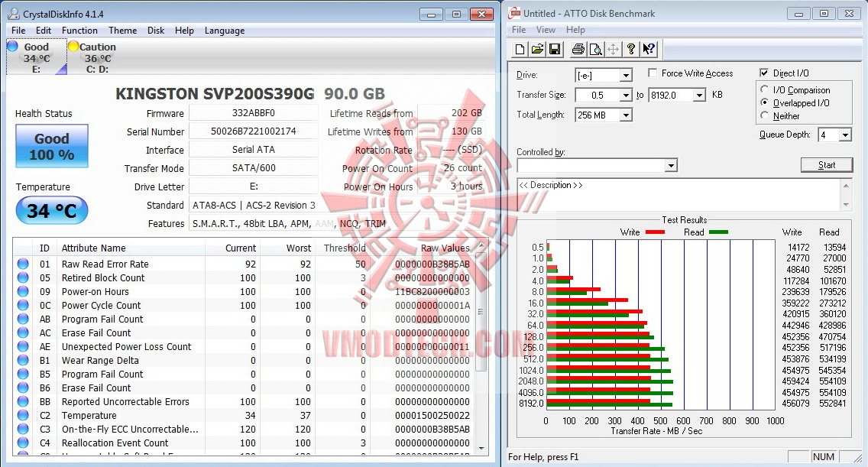
Task: Click the greyed move-arrows icon in ATTO toolbar
Action: pyautogui.click(x=614, y=50)
